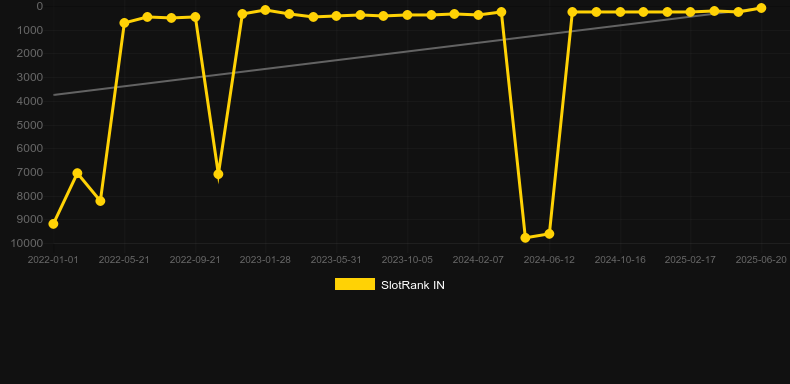Click the data point at 2022-09-21

pyautogui.click(x=195, y=17)
